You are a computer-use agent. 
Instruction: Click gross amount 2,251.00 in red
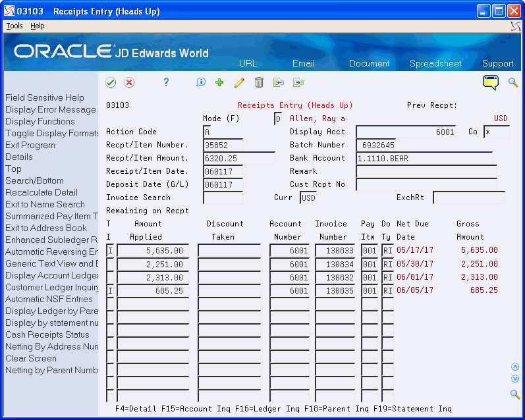479,264
